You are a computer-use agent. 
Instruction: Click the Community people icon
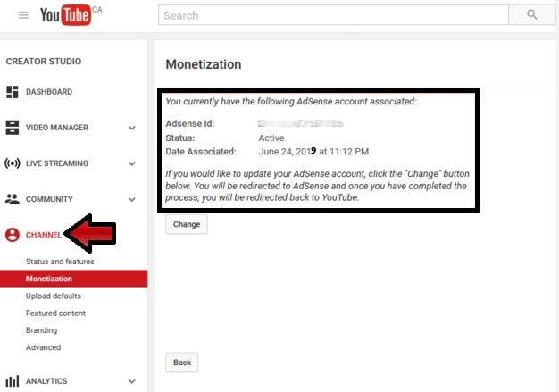tap(13, 199)
